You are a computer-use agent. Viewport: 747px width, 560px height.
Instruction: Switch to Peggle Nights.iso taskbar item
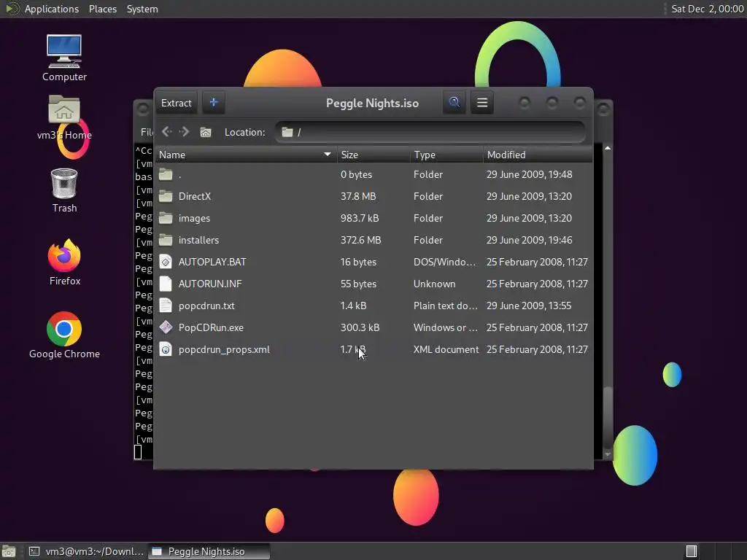[x=209, y=551]
